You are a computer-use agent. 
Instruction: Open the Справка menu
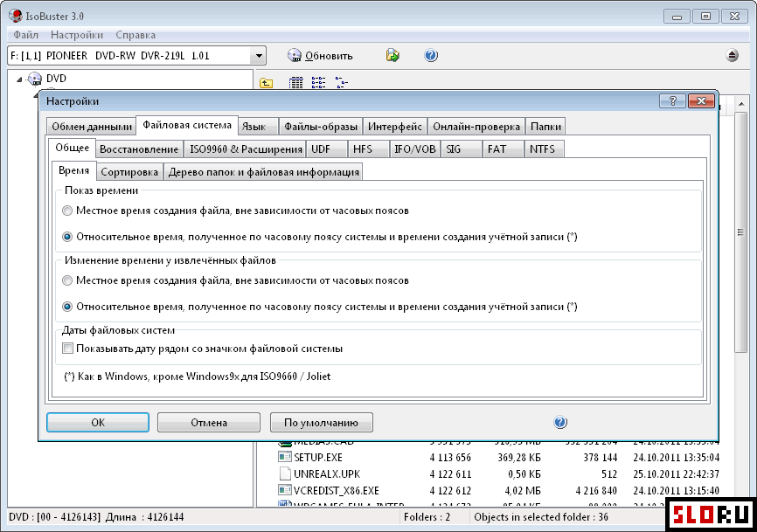click(x=135, y=35)
